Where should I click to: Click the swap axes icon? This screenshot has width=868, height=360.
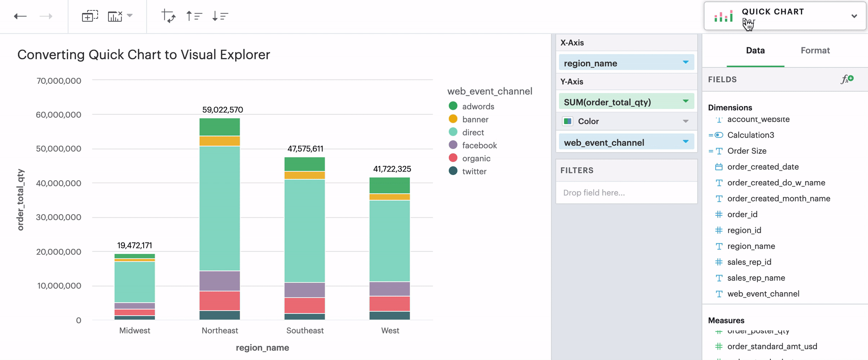(x=168, y=17)
